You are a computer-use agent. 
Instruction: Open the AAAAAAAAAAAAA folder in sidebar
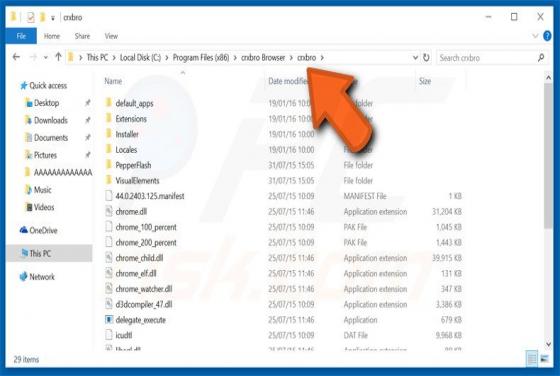tap(59, 173)
